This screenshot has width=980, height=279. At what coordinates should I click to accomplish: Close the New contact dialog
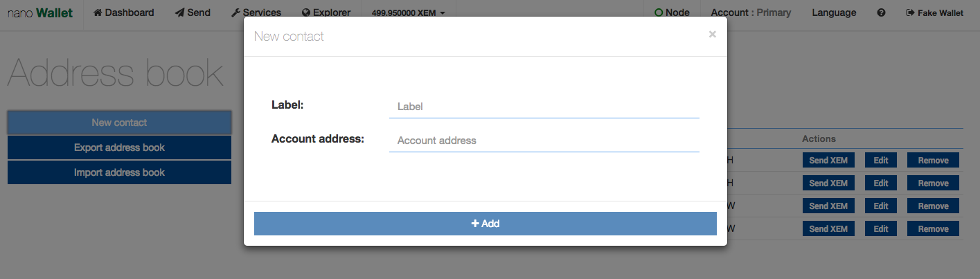point(712,34)
